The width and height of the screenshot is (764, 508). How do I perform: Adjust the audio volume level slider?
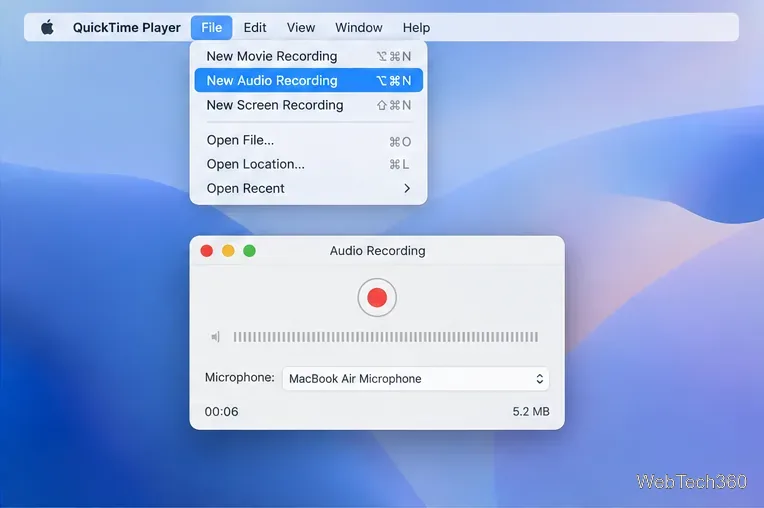pyautogui.click(x=385, y=337)
